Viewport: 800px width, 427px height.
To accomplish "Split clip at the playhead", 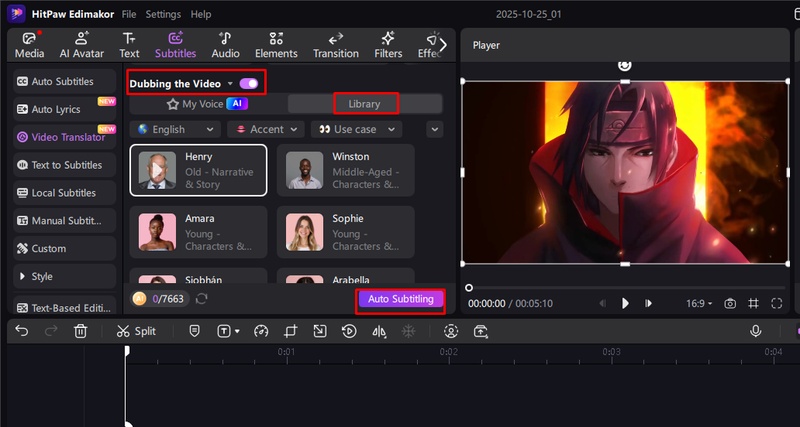I will tap(136, 331).
